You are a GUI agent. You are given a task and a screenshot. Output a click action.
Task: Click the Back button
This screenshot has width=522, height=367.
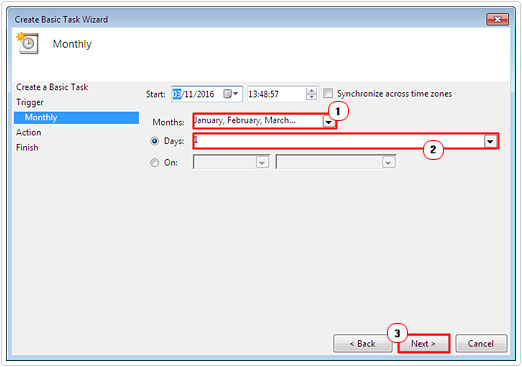(x=363, y=344)
